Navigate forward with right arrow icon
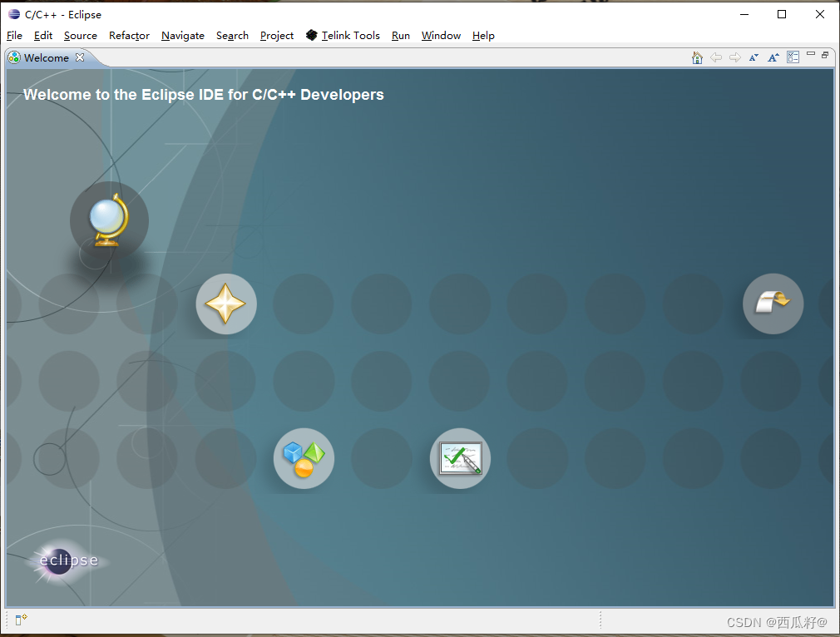Screen dimensions: 840x637 735,57
